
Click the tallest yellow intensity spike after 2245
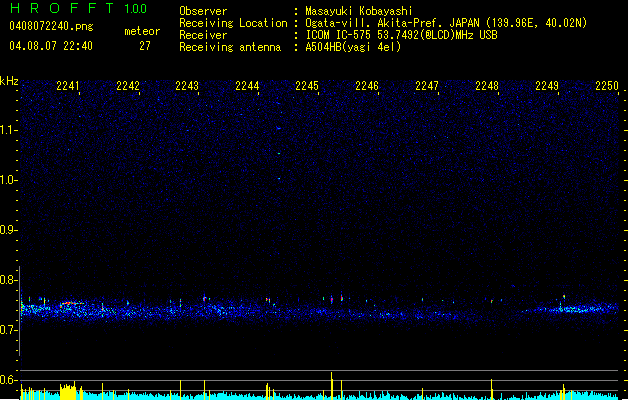coord(332,386)
